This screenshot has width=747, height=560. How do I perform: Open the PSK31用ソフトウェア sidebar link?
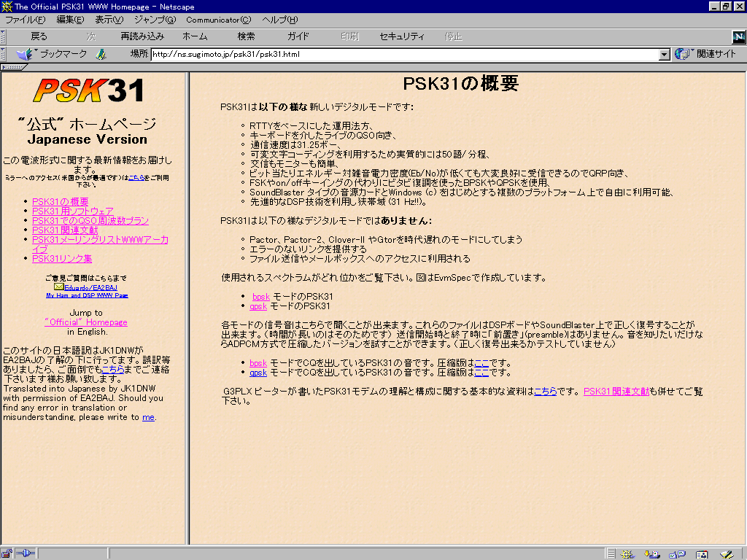click(x=72, y=211)
